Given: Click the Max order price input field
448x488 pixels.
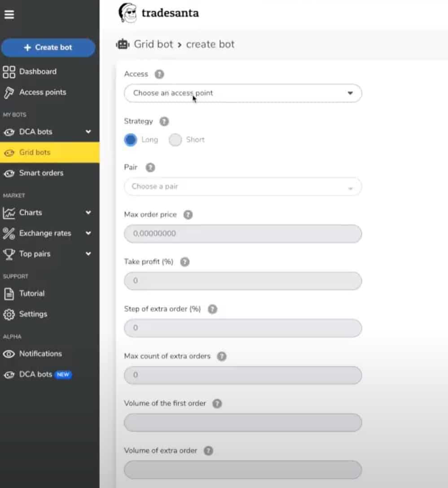Looking at the screenshot, I should pos(242,234).
